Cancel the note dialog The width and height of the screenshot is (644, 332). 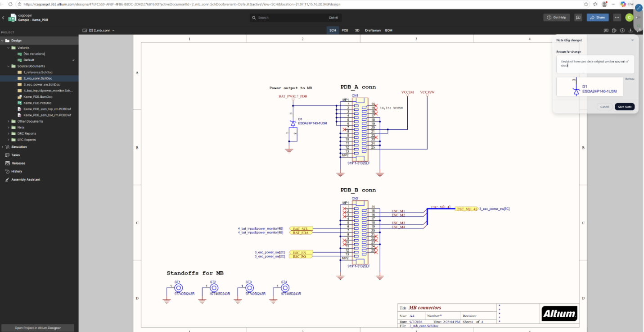(x=605, y=107)
